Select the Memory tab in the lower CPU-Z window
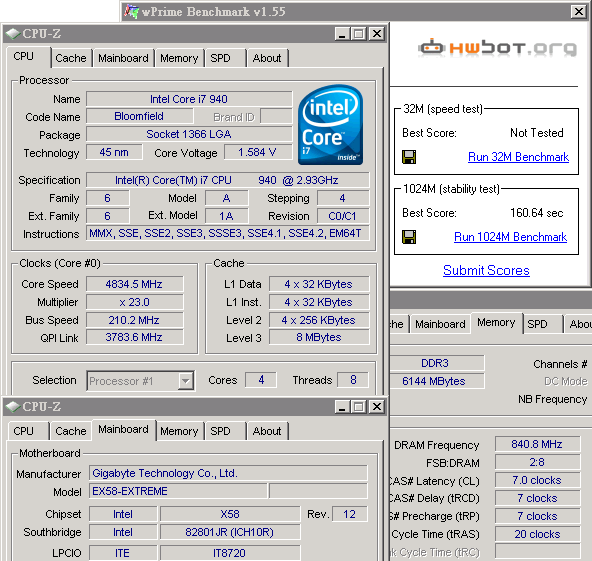The height and width of the screenshot is (561, 592). [179, 431]
